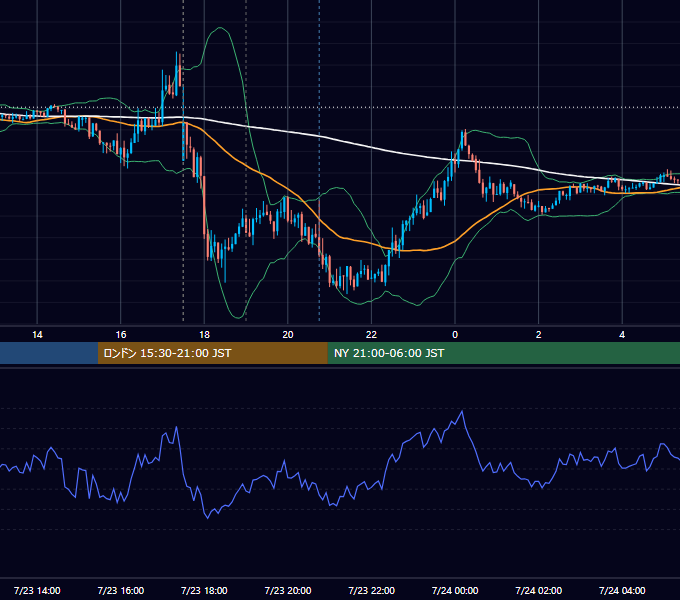Click hour label 20 on price chart axis

288,335
